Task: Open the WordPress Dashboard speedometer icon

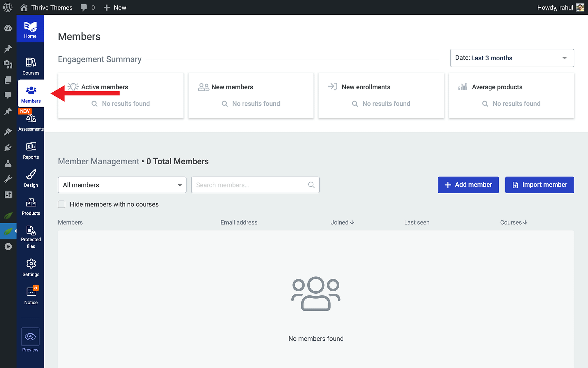Action: [x=8, y=28]
